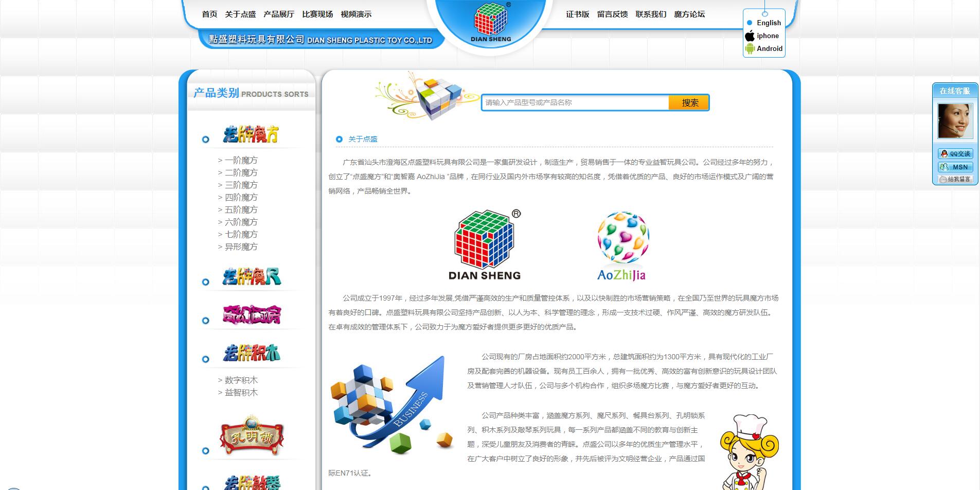The height and width of the screenshot is (490, 980).
Task: Open the 老牌魔尺 category banner
Action: [x=252, y=277]
